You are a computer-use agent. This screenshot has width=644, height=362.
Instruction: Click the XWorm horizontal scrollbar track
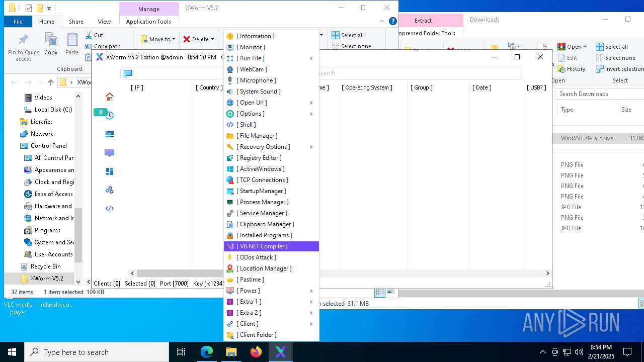click(x=340, y=273)
